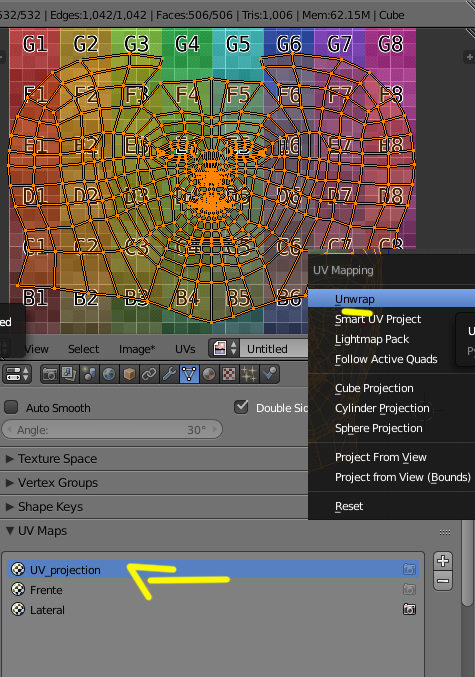The width and height of the screenshot is (475, 677).
Task: Toggle the Double Sided checkbox
Action: (241, 407)
